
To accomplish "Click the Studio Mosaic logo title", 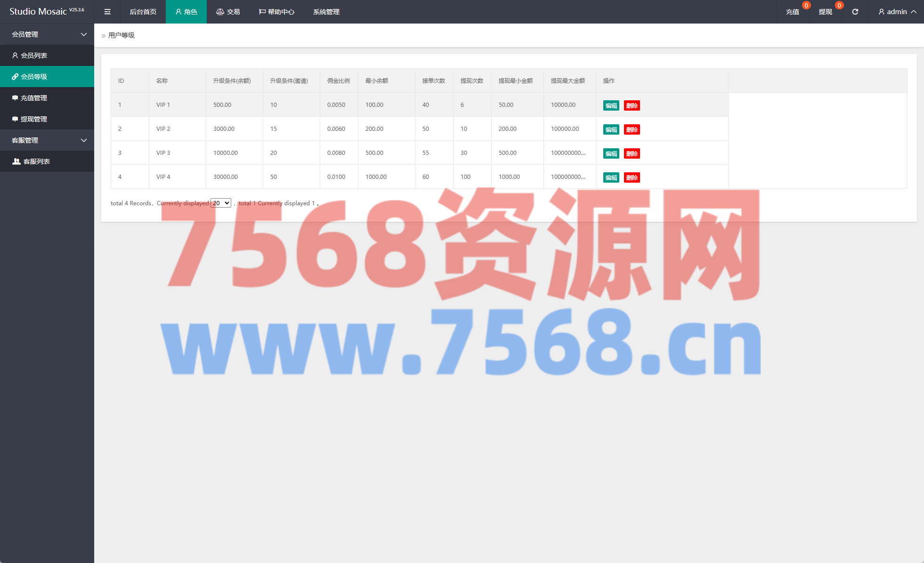I will click(x=38, y=12).
